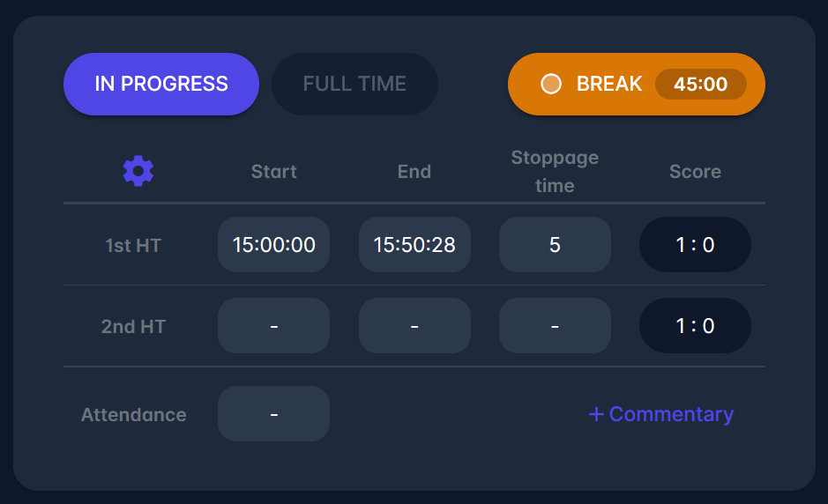
Task: Set the 2nd HT end time field
Action: [x=414, y=326]
